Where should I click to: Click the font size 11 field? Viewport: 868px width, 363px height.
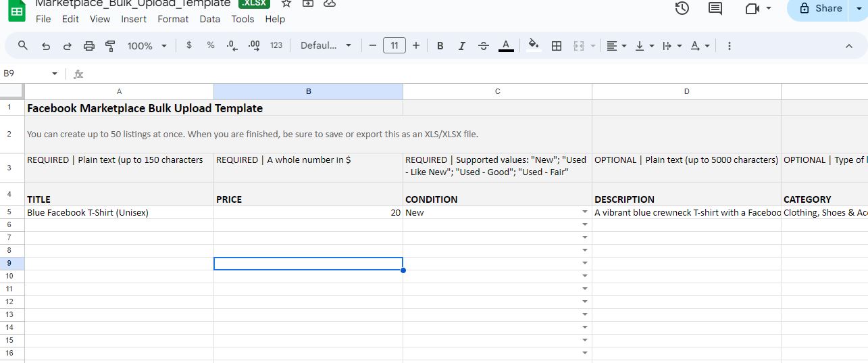pyautogui.click(x=394, y=45)
